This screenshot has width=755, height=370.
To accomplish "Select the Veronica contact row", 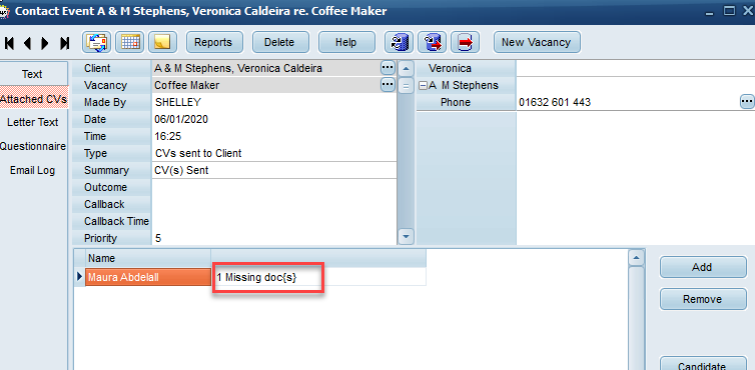I will click(x=466, y=68).
